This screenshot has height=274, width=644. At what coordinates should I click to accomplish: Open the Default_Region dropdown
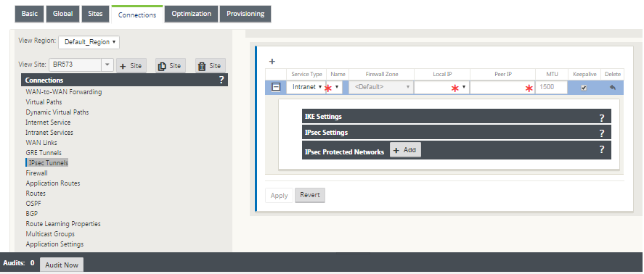[x=89, y=42]
